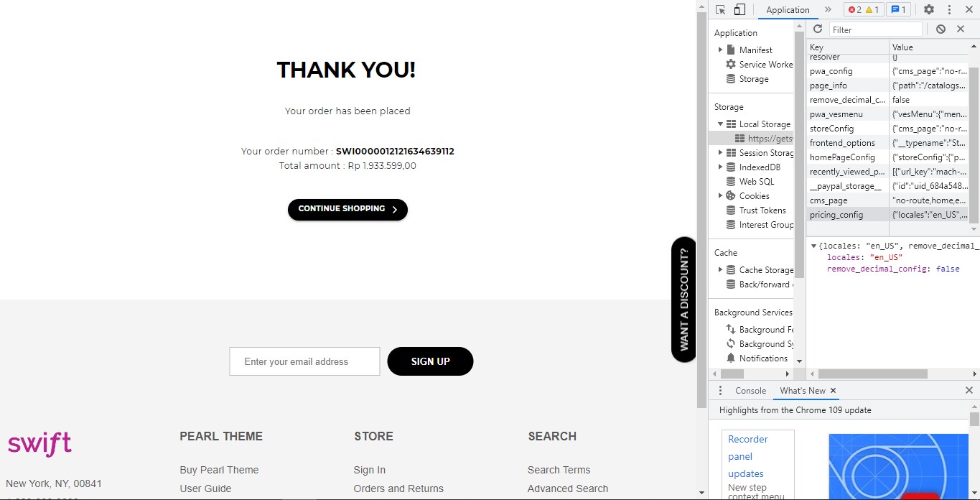Close the DevTools bottom drawer
This screenshot has width=980, height=500.
(x=969, y=391)
